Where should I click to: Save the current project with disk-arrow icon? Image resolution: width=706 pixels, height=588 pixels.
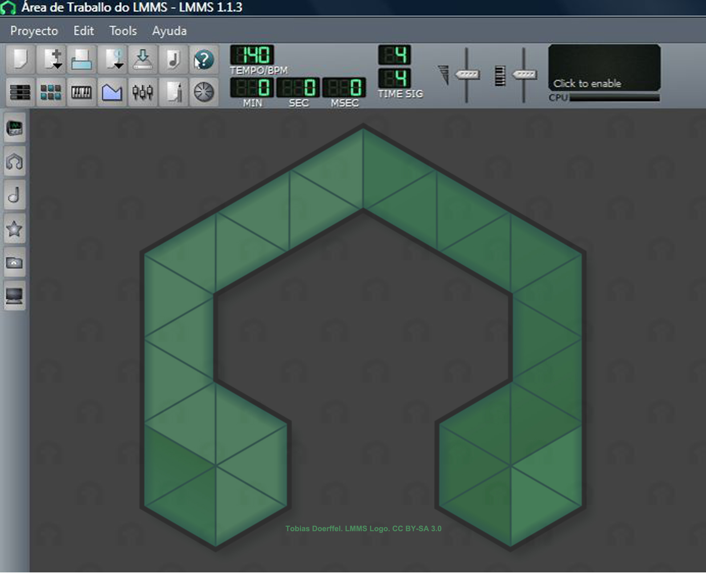pyautogui.click(x=142, y=59)
